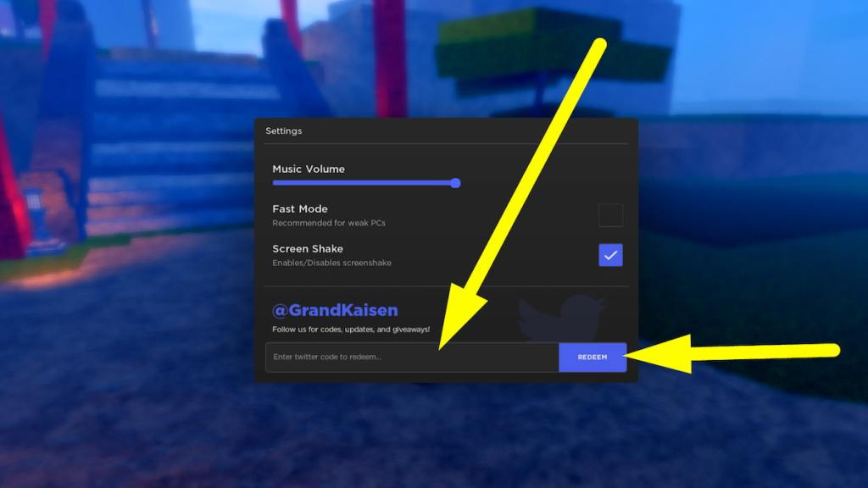Open the @GrandKaisen Twitter profile link
This screenshot has height=488, width=868.
click(335, 310)
